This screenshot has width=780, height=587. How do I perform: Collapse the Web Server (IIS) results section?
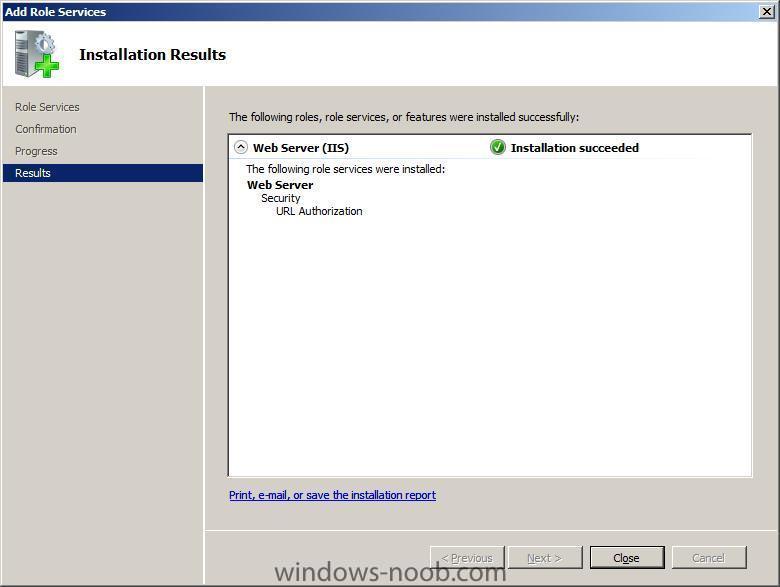pos(241,147)
